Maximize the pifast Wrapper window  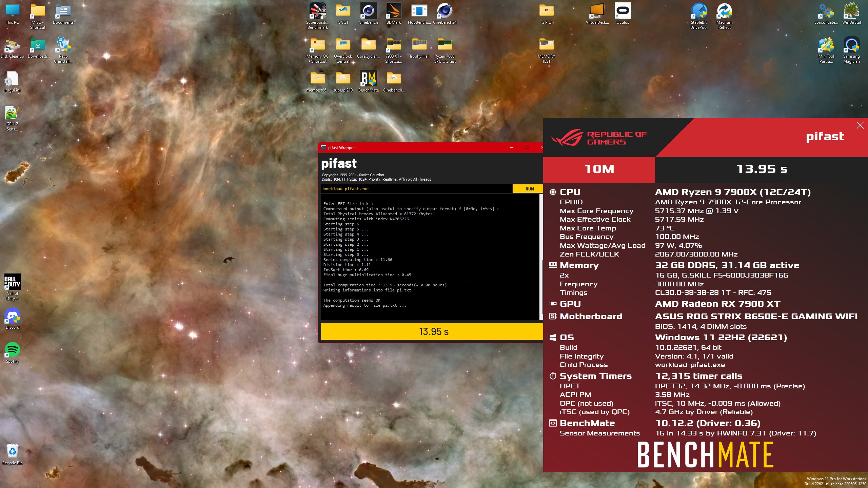click(526, 147)
